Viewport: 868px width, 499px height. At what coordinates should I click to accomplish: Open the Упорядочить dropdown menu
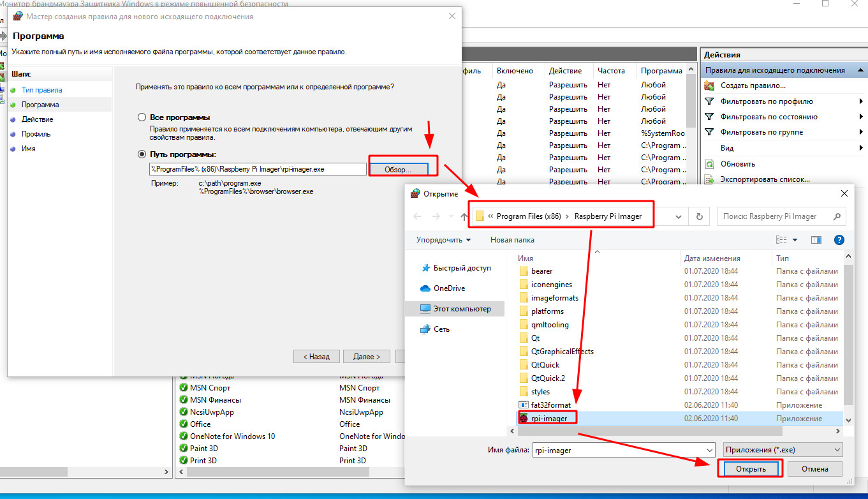coord(444,240)
